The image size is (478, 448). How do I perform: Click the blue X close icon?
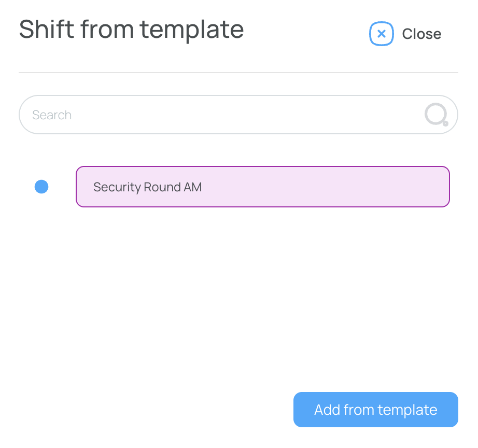tap(381, 34)
